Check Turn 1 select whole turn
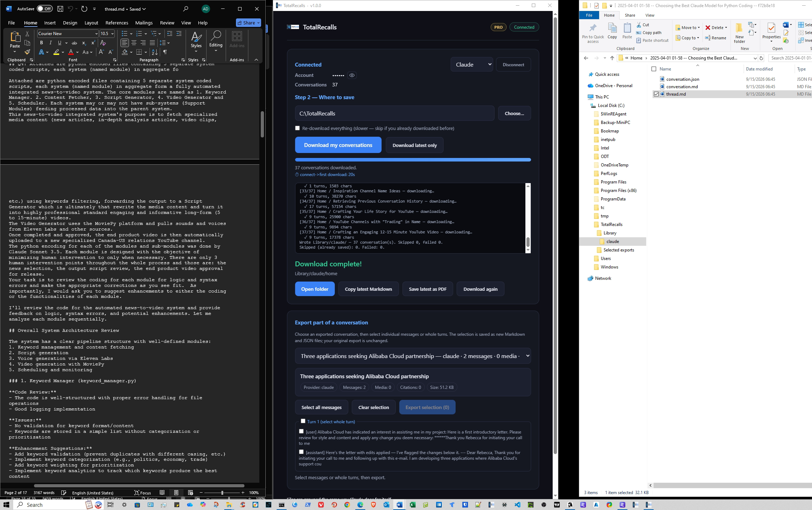 303,421
